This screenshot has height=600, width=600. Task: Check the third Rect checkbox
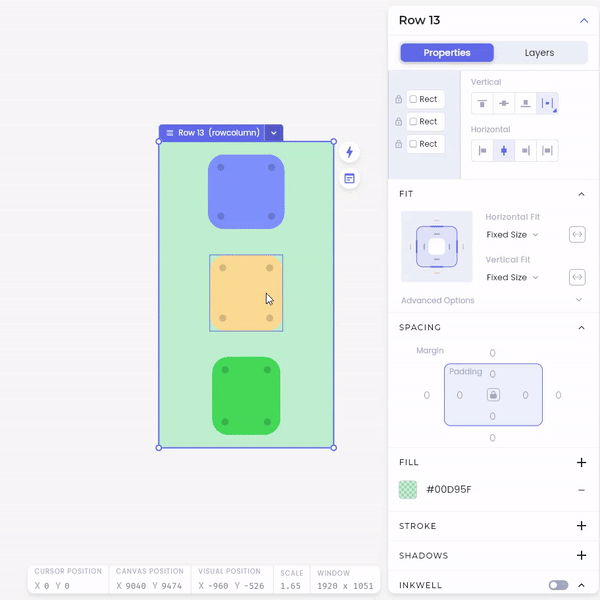(x=413, y=144)
